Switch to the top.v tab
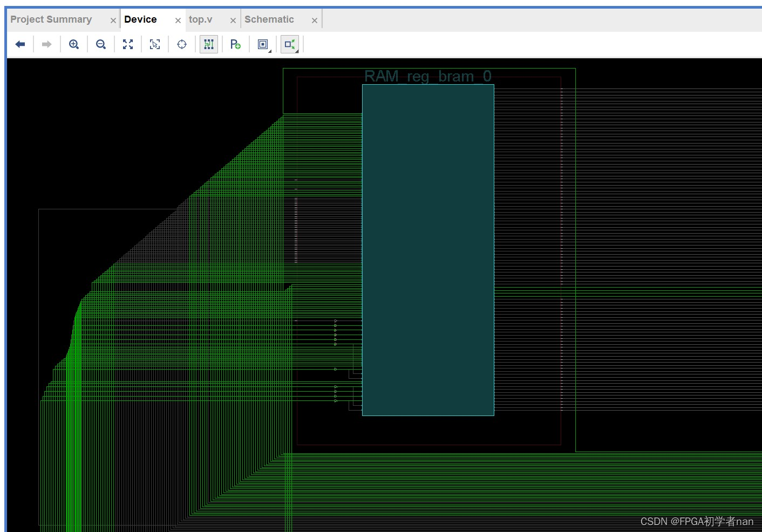 (200, 19)
